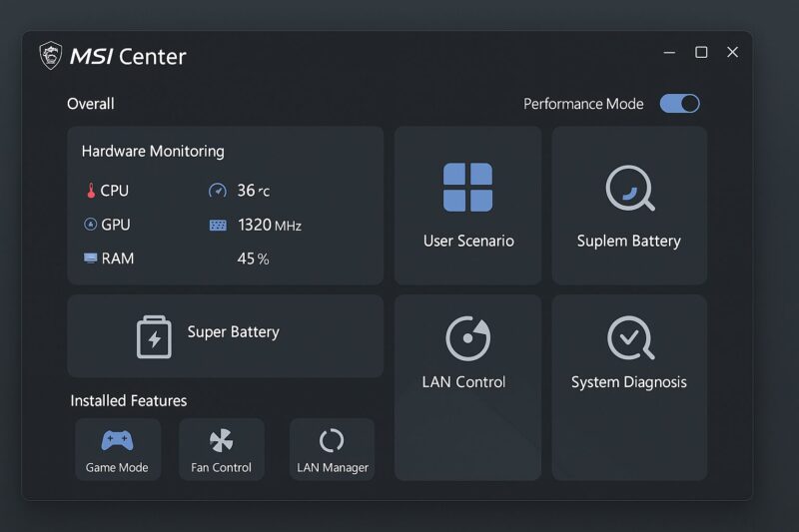The width and height of the screenshot is (799, 532).
Task: Maximize the MSI Center window
Action: (x=701, y=52)
